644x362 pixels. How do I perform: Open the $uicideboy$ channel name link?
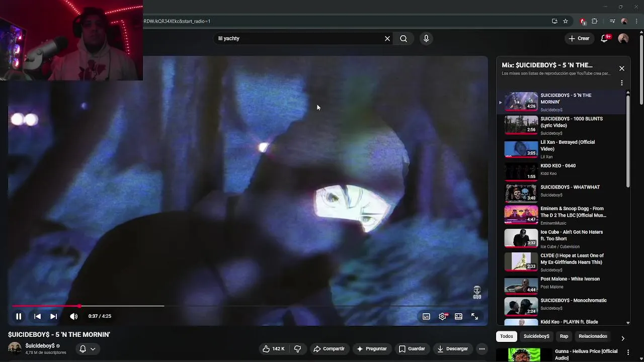(40, 346)
